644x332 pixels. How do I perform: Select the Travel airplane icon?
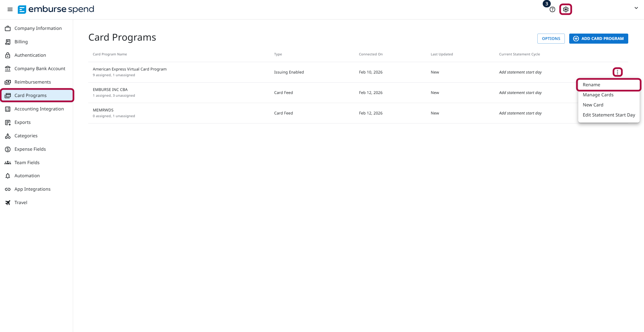pos(8,202)
